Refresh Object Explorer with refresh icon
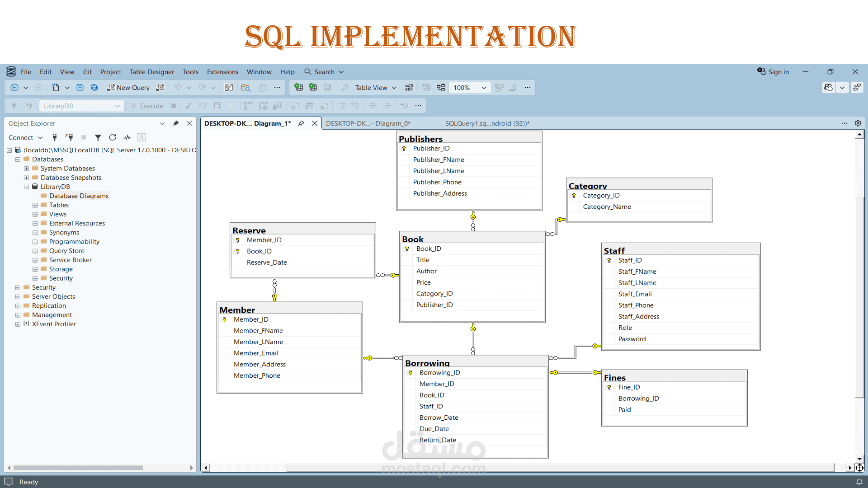 [x=113, y=137]
